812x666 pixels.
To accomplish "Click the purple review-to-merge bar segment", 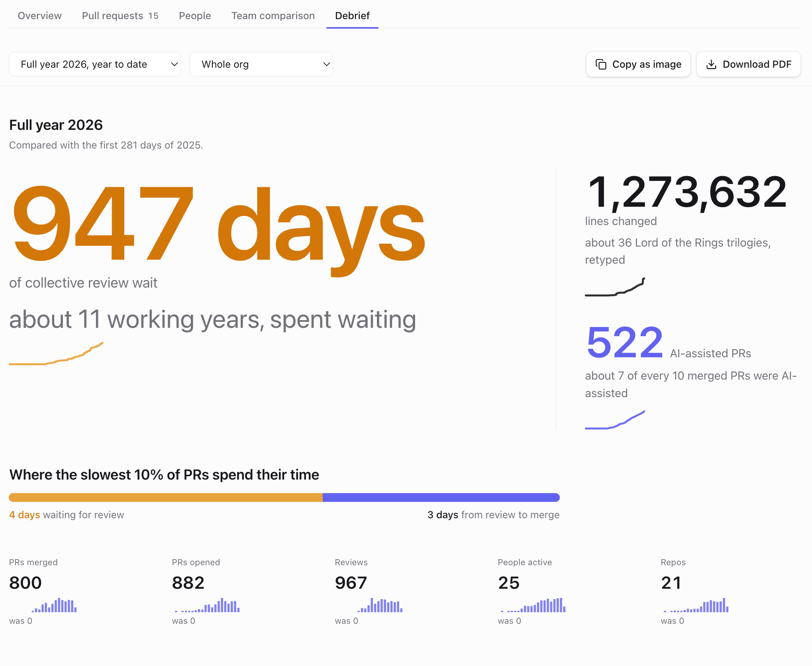I will pos(441,498).
